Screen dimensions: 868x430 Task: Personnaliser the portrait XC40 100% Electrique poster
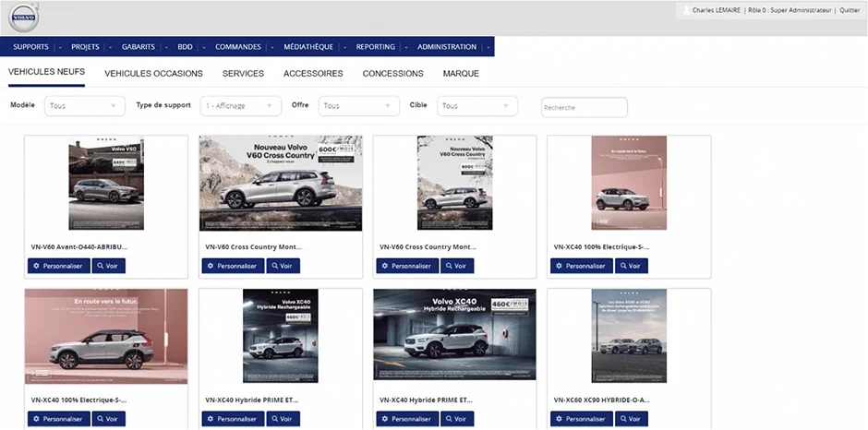coord(581,266)
